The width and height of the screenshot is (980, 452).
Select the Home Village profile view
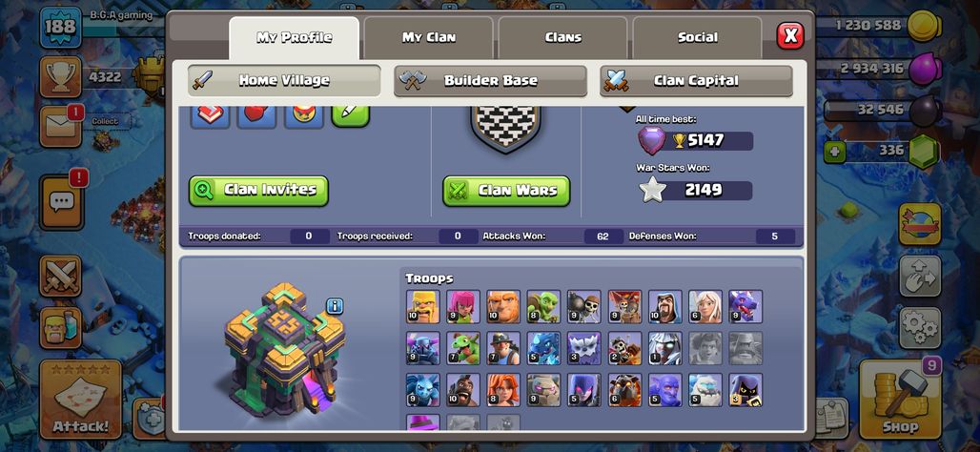pyautogui.click(x=284, y=81)
